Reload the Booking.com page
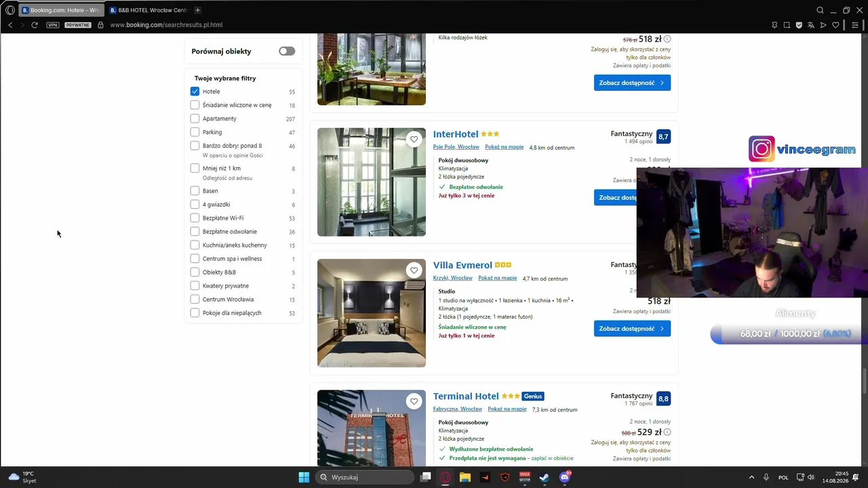The width and height of the screenshot is (868, 488). click(35, 25)
